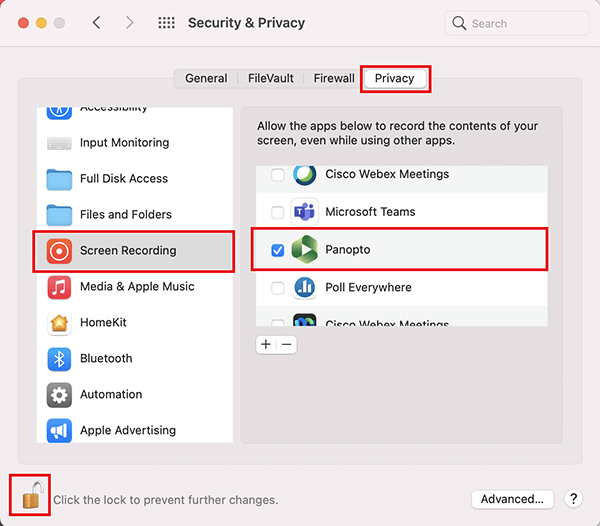
Task: Switch to the Firewall tab
Action: click(x=334, y=78)
